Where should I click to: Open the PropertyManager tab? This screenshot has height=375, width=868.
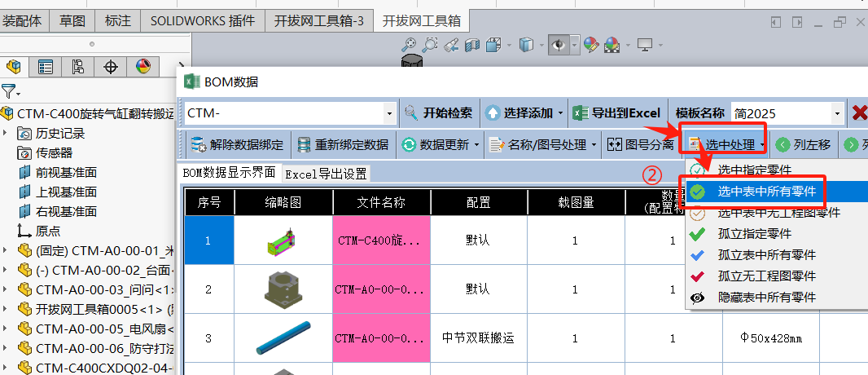pos(46,68)
